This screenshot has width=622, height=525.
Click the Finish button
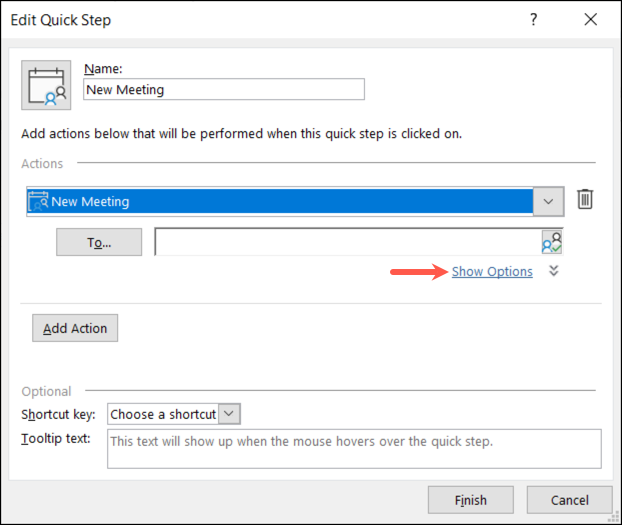(x=471, y=500)
